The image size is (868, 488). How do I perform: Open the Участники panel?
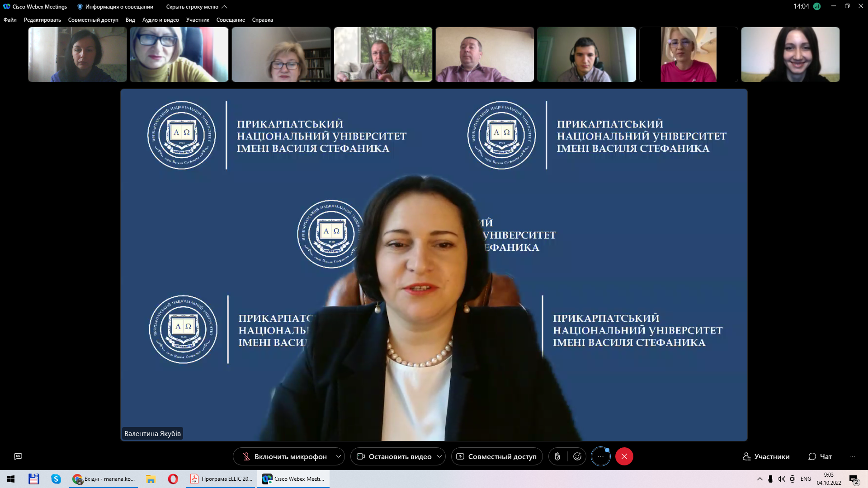click(766, 456)
